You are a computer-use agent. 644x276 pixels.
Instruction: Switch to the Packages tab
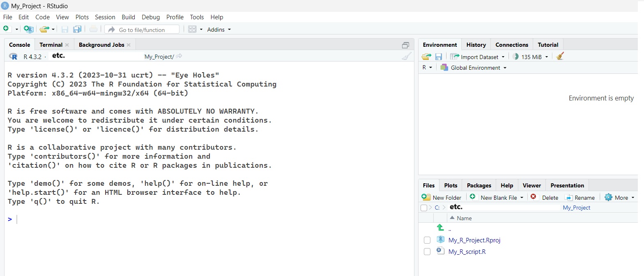point(479,185)
